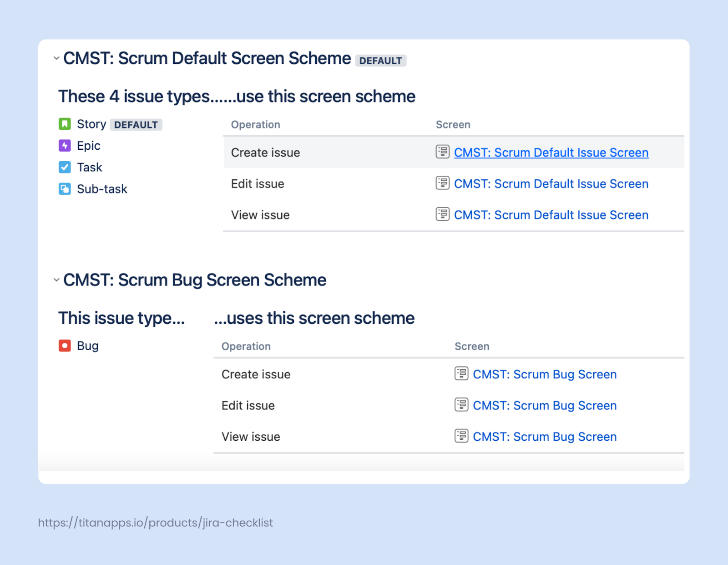Click the Operation column header in the Bug scheme table
Viewport: 728px width, 565px height.
[x=246, y=346]
